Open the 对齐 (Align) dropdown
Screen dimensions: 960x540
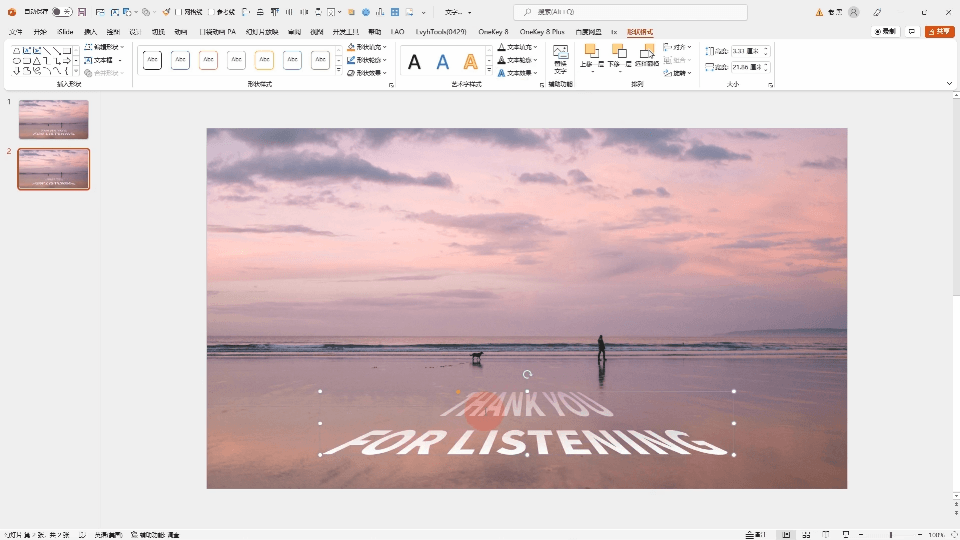[x=677, y=47]
